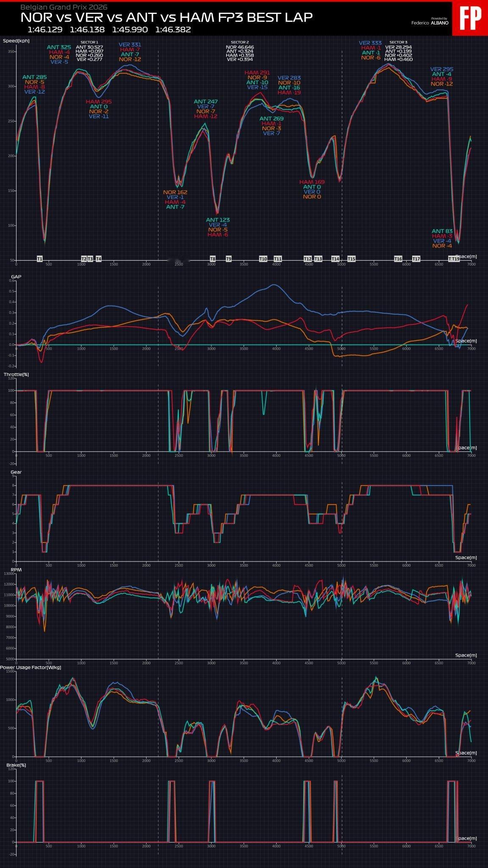Click the 'Gear' chart label
Screen dimensions: 488x868
16,472
